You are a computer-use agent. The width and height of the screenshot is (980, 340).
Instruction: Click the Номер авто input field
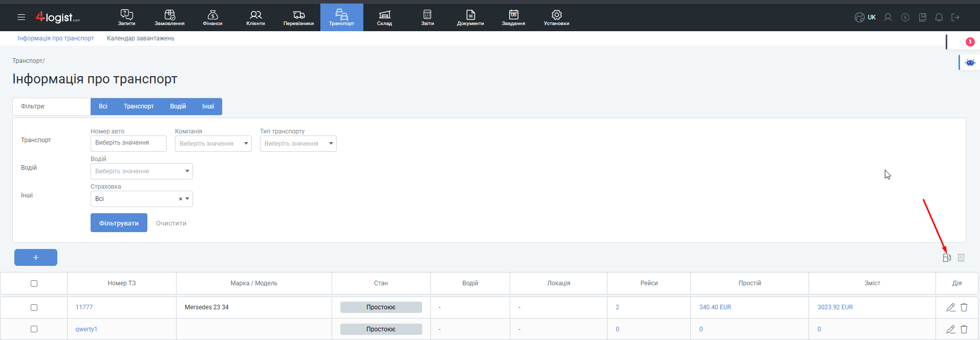click(x=128, y=143)
